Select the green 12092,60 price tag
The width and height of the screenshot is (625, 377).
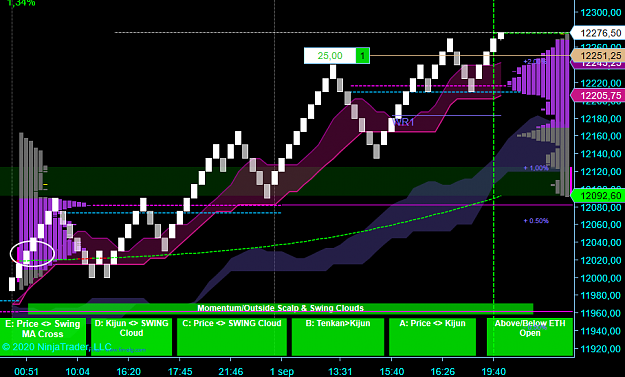[597, 196]
